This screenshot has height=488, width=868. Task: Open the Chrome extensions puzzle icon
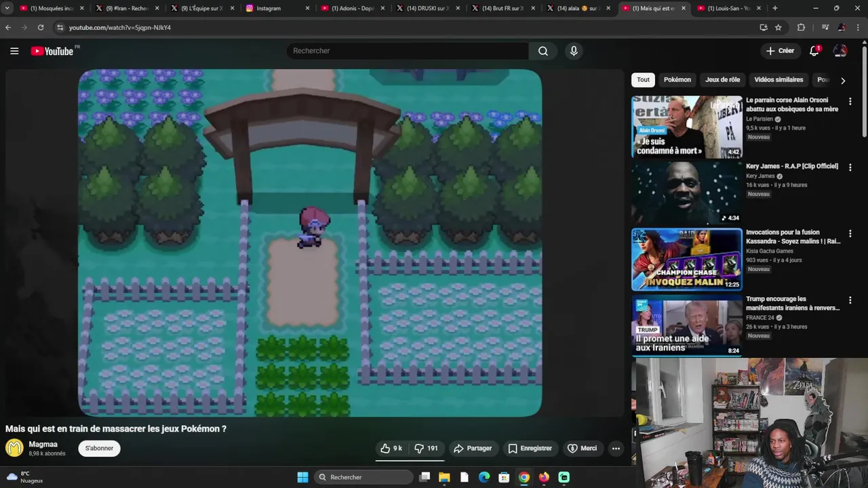coord(801,27)
